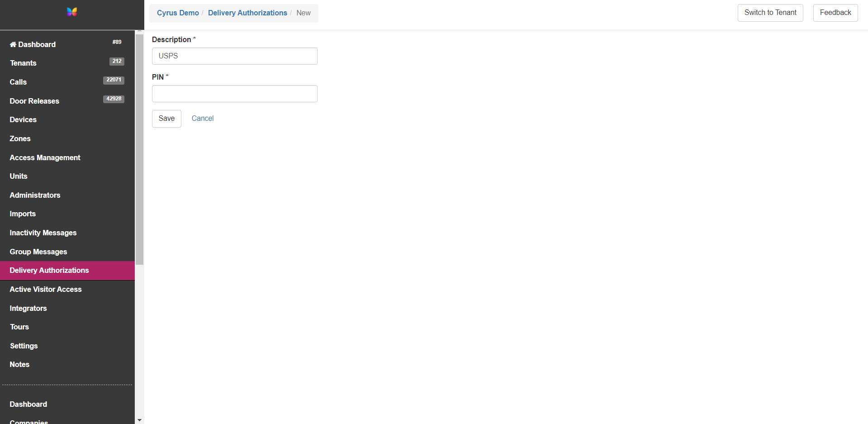Click the Tenants count badge showing 212
The height and width of the screenshot is (424, 868).
[x=117, y=61]
